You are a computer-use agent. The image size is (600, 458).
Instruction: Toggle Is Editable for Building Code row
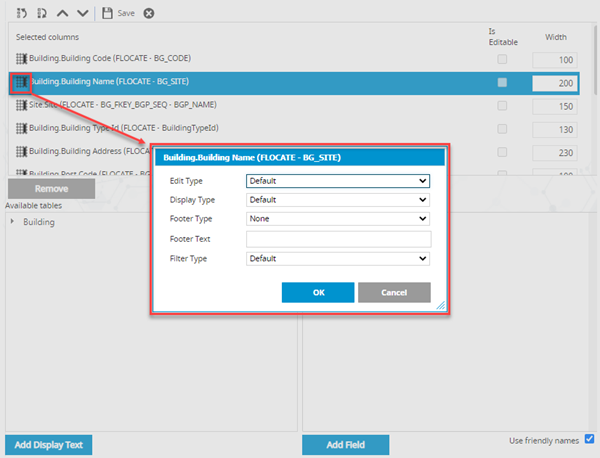click(x=502, y=60)
